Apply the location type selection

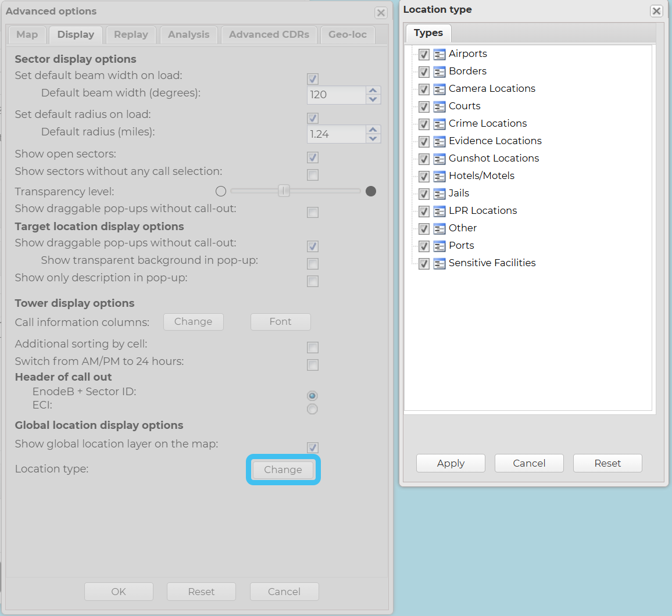coord(451,463)
